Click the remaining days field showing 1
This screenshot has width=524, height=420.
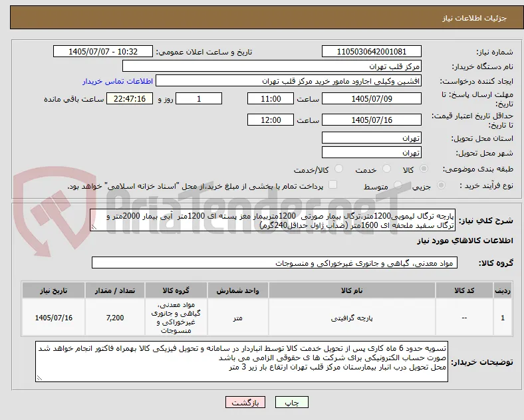click(199, 99)
